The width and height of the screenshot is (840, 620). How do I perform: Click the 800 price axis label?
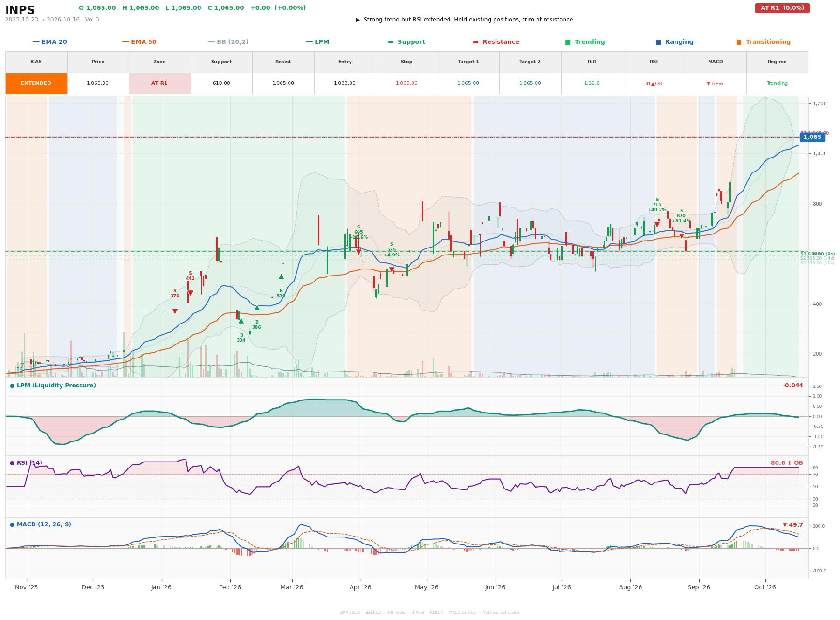coord(816,204)
